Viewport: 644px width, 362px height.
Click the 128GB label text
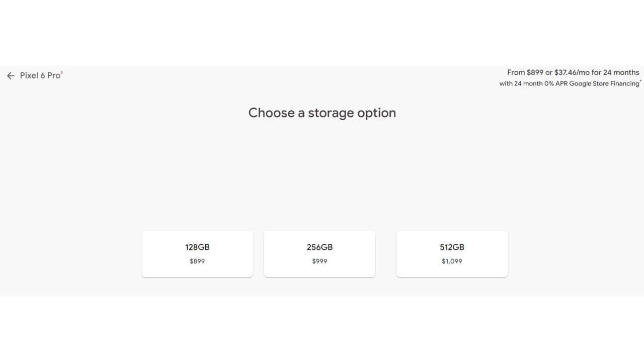click(197, 247)
